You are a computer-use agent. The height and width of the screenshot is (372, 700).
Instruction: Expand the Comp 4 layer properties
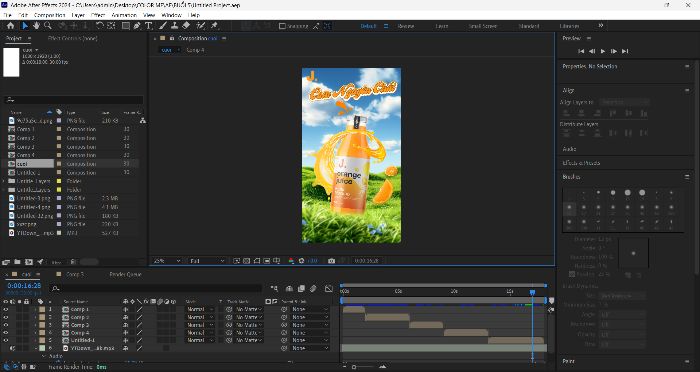36,333
